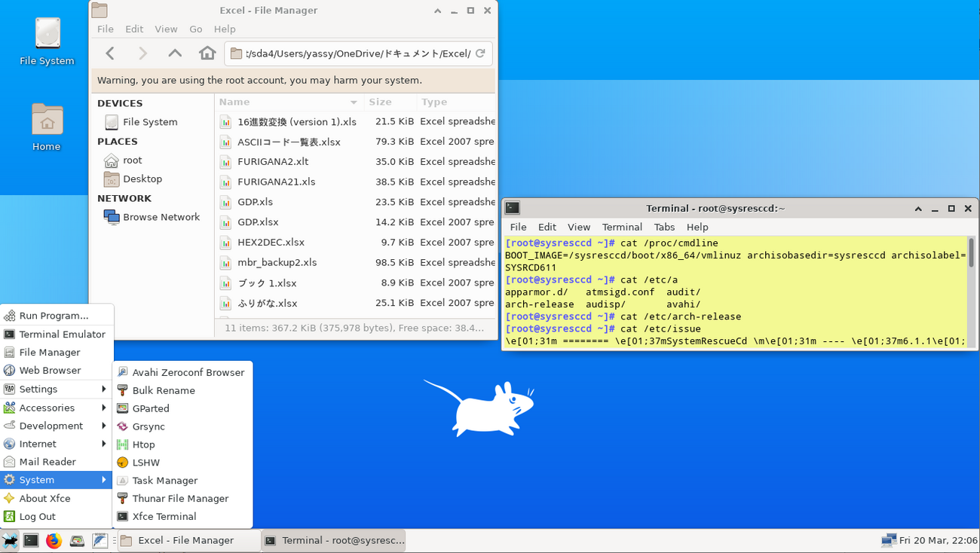Launch GParted from System submenu
Image resolution: width=980 pixels, height=553 pixels.
(x=150, y=408)
